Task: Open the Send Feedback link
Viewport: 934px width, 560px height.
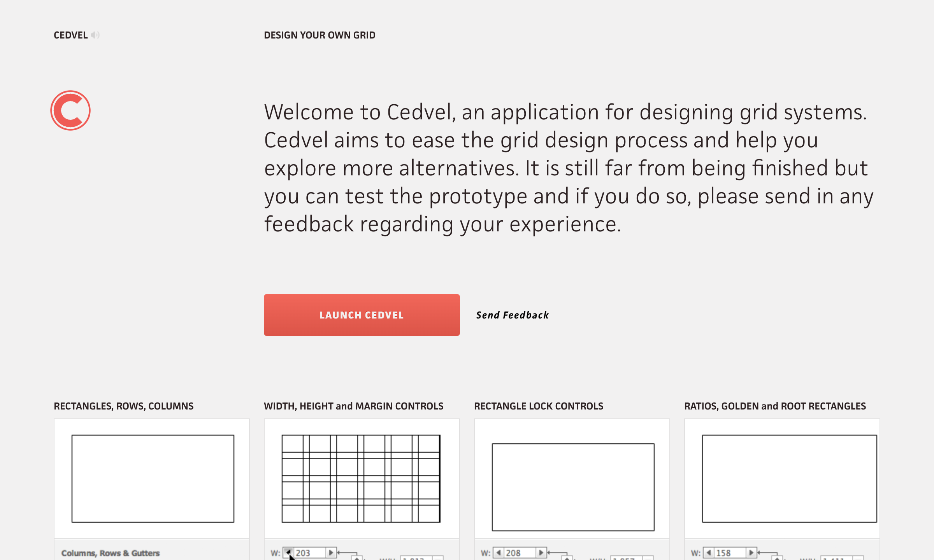Action: [512, 315]
